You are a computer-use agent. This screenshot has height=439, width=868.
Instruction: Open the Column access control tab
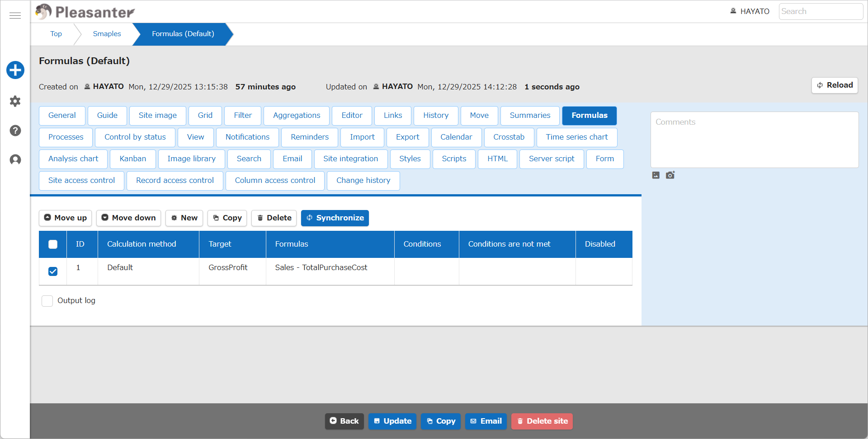pyautogui.click(x=275, y=181)
